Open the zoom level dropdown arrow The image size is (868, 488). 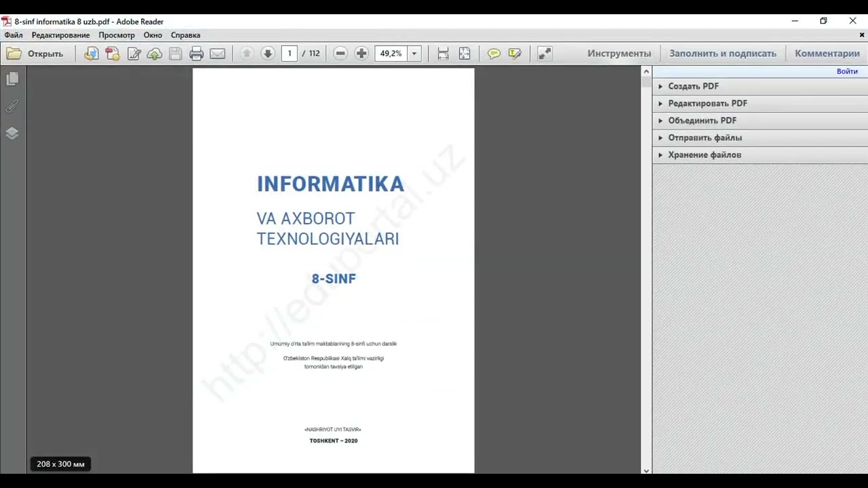coord(414,54)
